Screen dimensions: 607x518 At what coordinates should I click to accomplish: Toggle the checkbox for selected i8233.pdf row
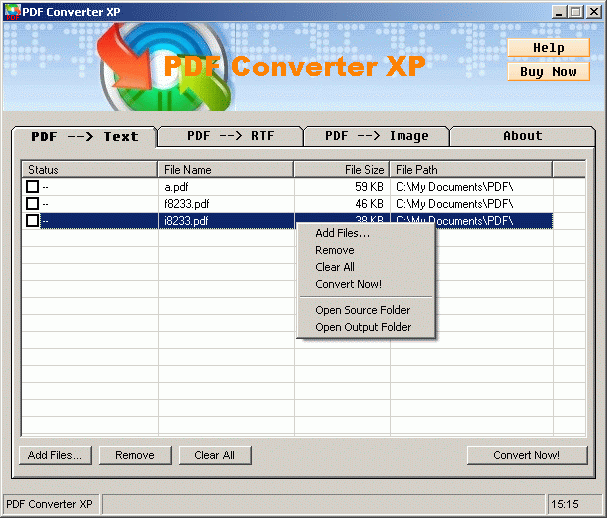[33, 221]
